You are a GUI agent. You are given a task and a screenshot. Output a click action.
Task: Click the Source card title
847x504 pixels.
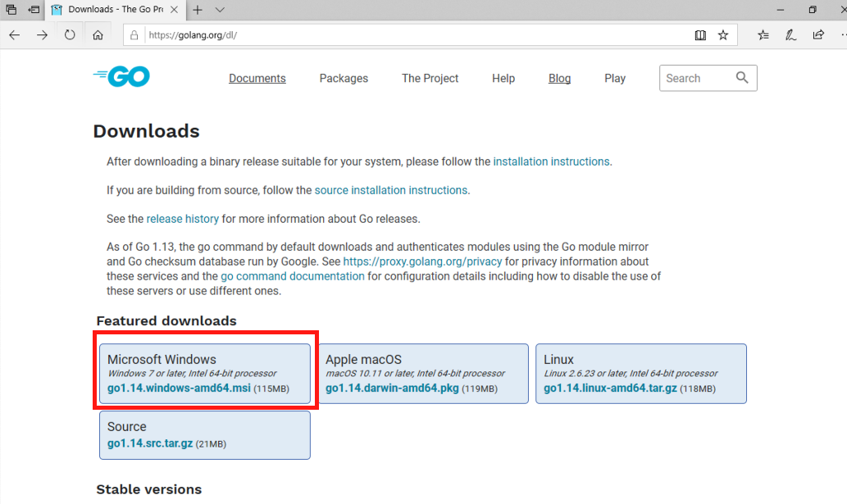[126, 426]
